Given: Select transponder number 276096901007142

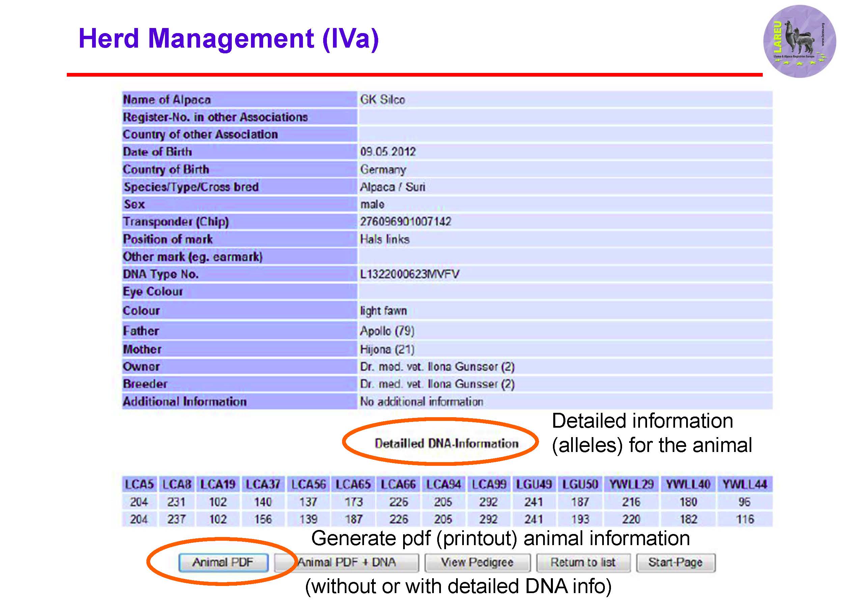Looking at the screenshot, I should (405, 221).
